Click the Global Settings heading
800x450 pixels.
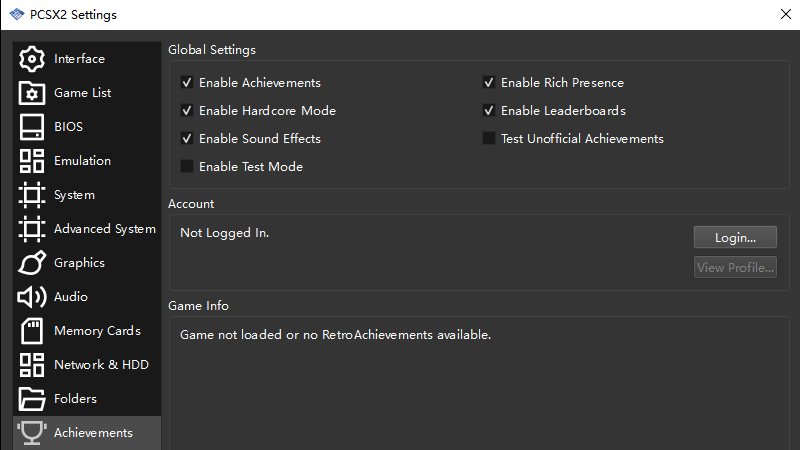point(212,49)
